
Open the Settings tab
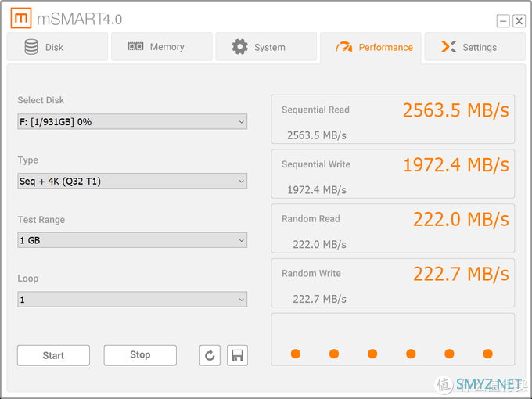pos(475,47)
